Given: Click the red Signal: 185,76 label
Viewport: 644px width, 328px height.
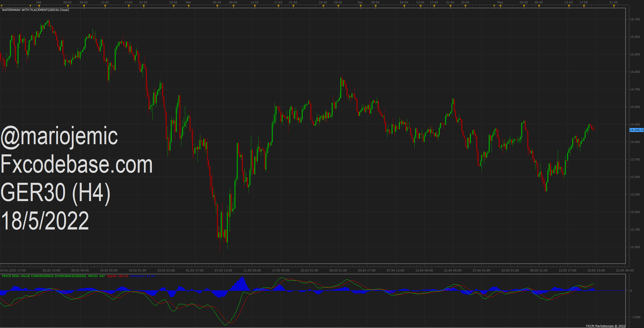Looking at the screenshot, I should point(117,276).
